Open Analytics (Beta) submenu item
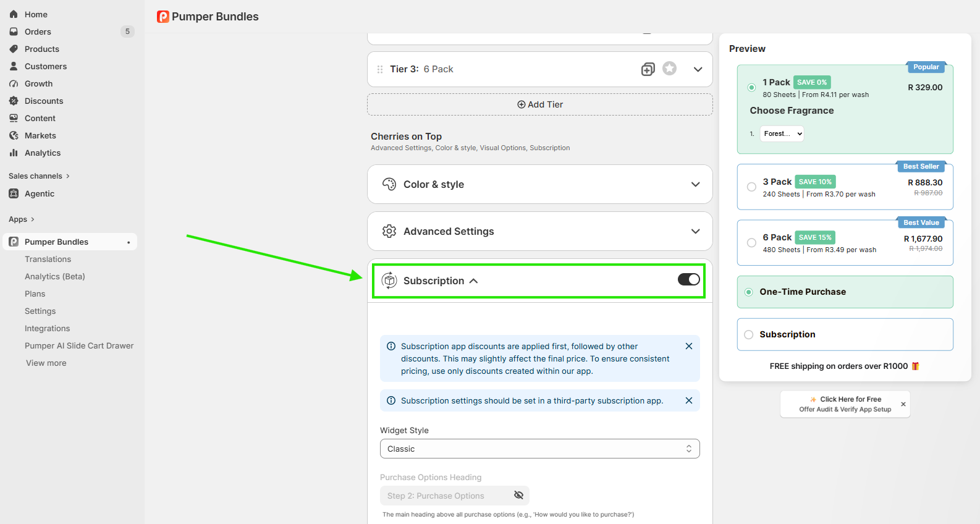Image resolution: width=980 pixels, height=524 pixels. coord(55,276)
